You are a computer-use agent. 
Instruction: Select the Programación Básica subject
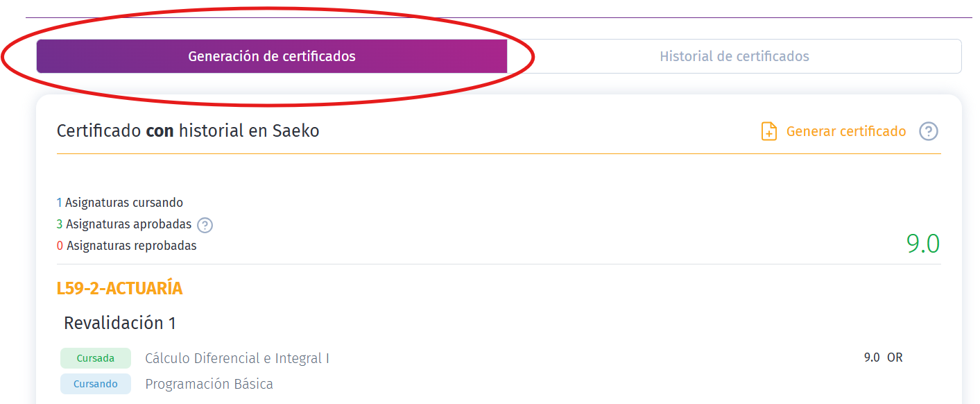pos(209,384)
